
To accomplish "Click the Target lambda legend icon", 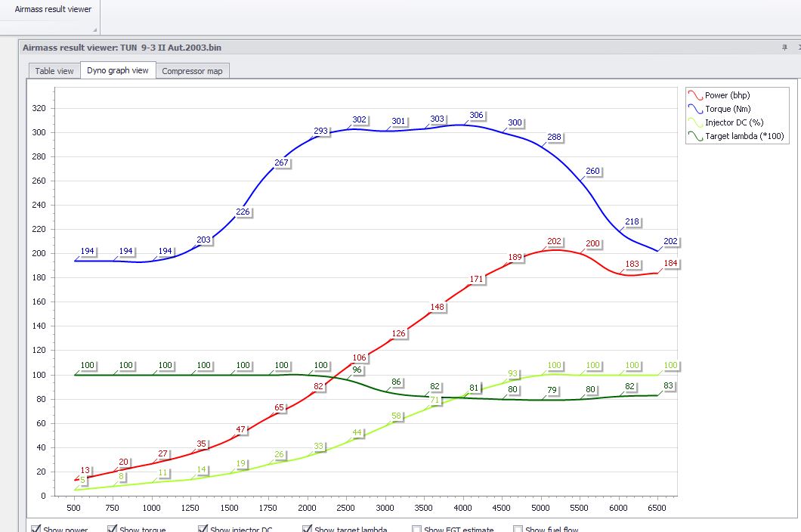I will 695,137.
